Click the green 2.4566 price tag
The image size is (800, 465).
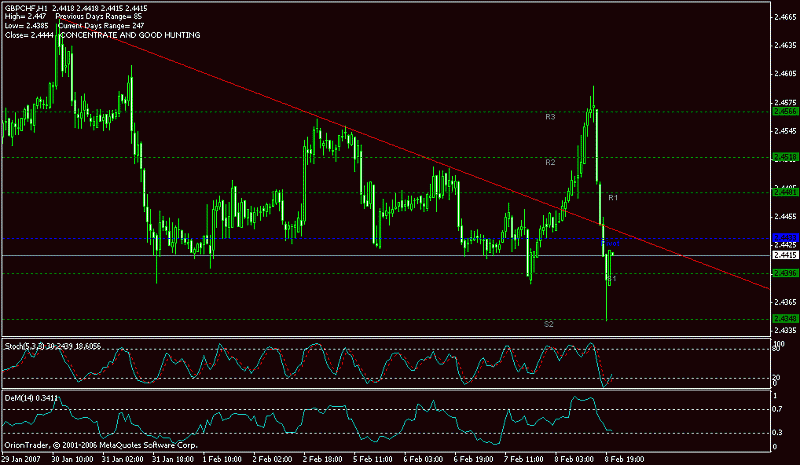point(786,111)
